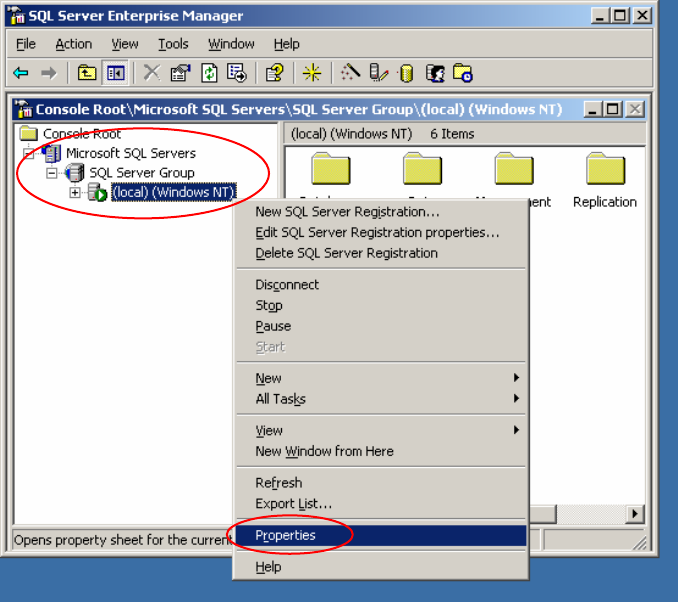
Task: Select Refresh from context menu
Action: click(381, 483)
